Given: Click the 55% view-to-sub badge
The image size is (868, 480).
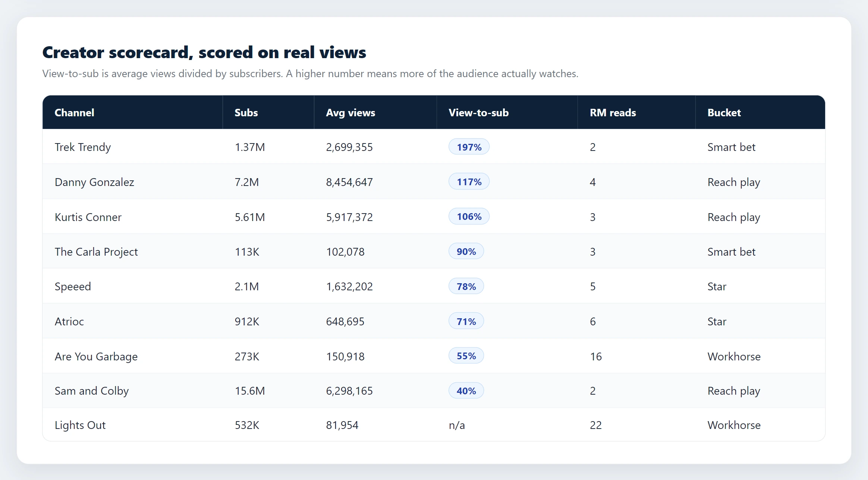Looking at the screenshot, I should (x=466, y=356).
